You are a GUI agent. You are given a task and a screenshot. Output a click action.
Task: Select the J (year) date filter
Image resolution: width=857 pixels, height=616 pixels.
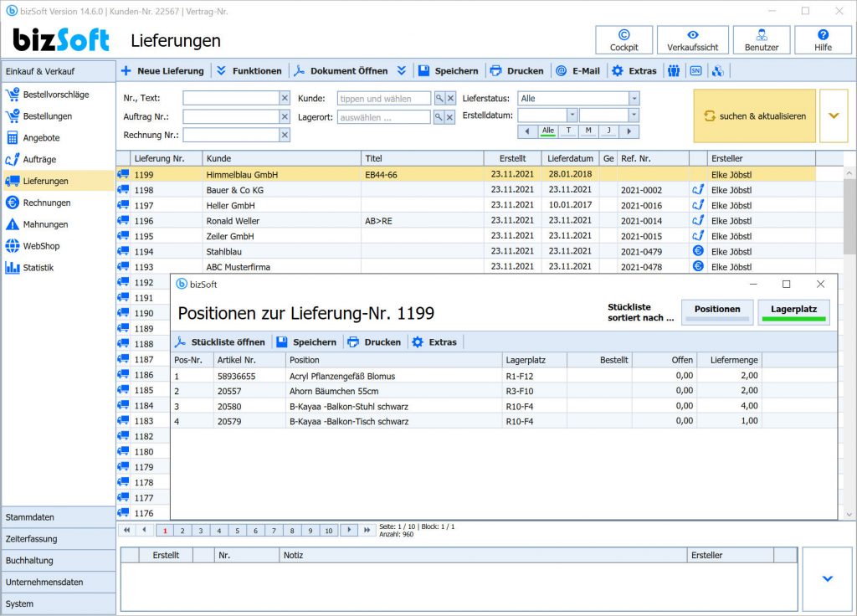coord(608,131)
